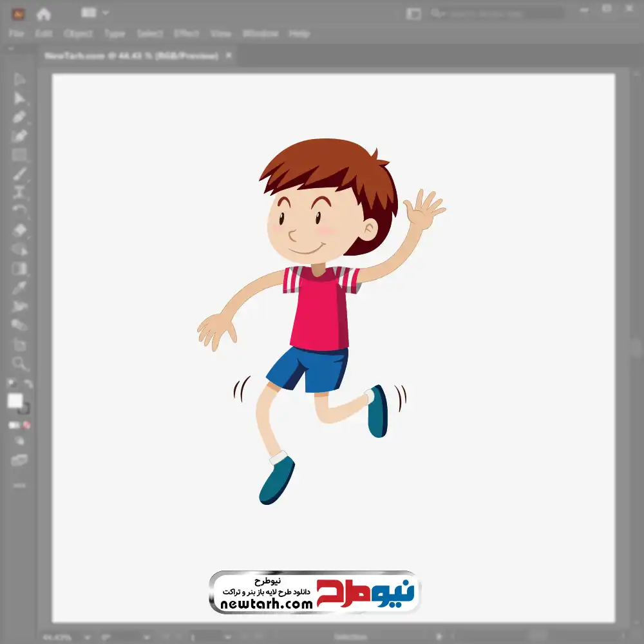644x644 pixels.
Task: Click the white Fill color swatch
Action: 15,401
